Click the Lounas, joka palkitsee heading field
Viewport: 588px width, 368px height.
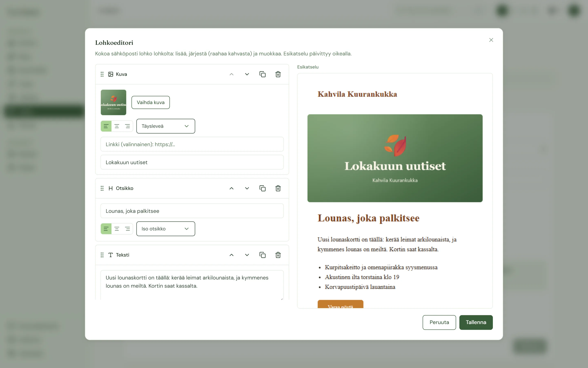click(x=192, y=211)
